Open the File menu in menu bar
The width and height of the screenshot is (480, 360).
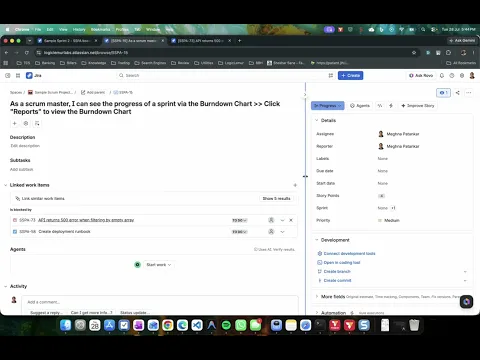(38, 29)
